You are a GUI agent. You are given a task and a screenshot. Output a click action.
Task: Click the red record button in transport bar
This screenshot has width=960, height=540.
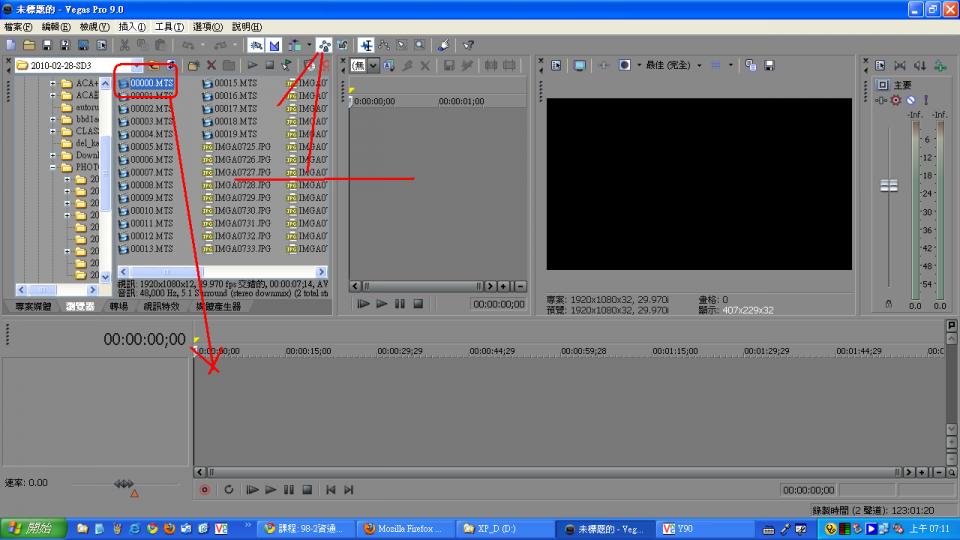205,490
